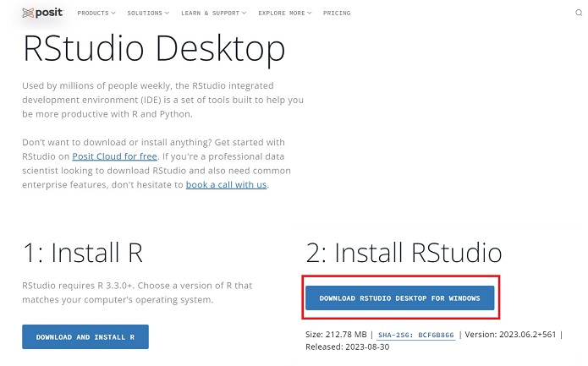Expand the Solutions dropdown menu

[148, 14]
